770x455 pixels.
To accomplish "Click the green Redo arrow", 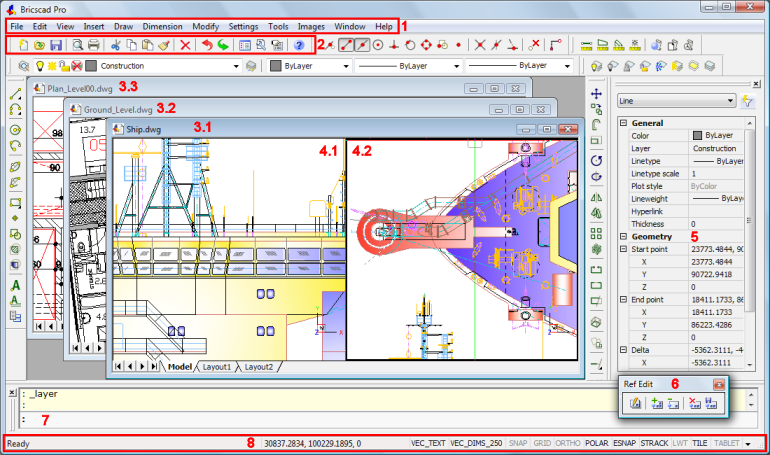I will point(223,45).
